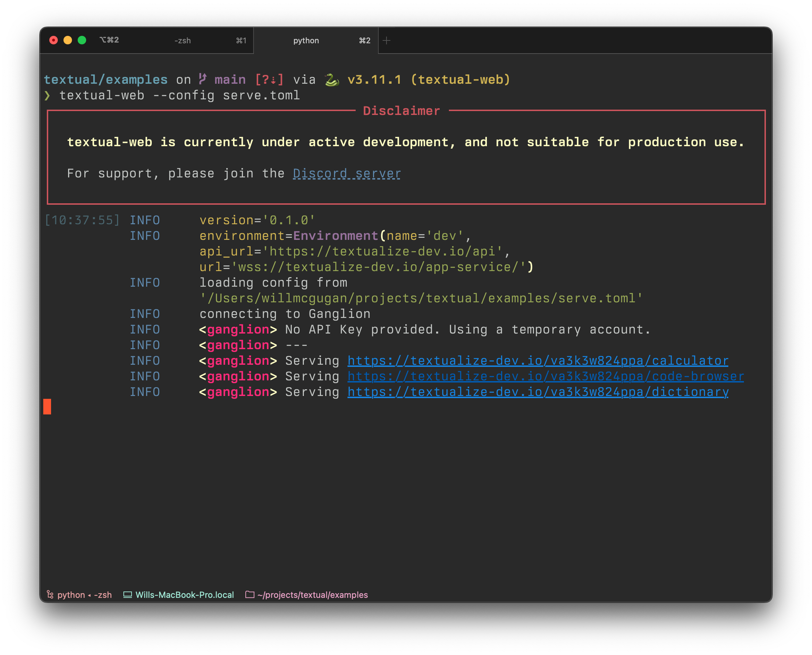Image resolution: width=812 pixels, height=655 pixels.
Task: Click the orange terminal cursor block
Action: click(x=47, y=407)
